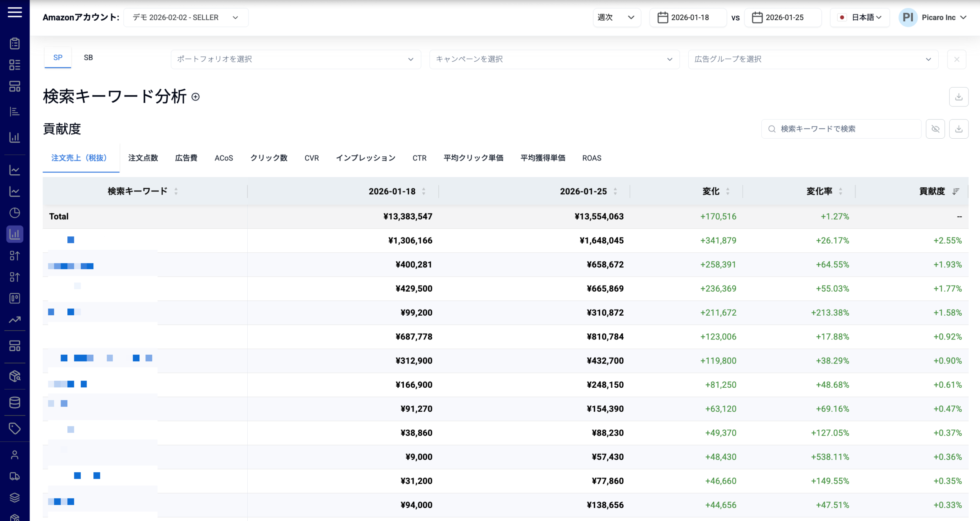Select the ROAS metric tab
Viewport: 980px width, 521px height.
(x=591, y=158)
